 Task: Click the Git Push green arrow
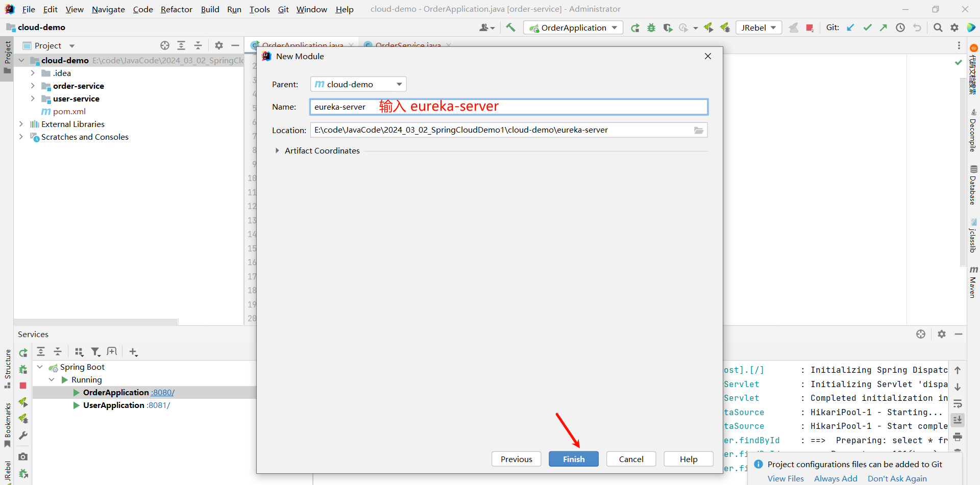(x=884, y=28)
